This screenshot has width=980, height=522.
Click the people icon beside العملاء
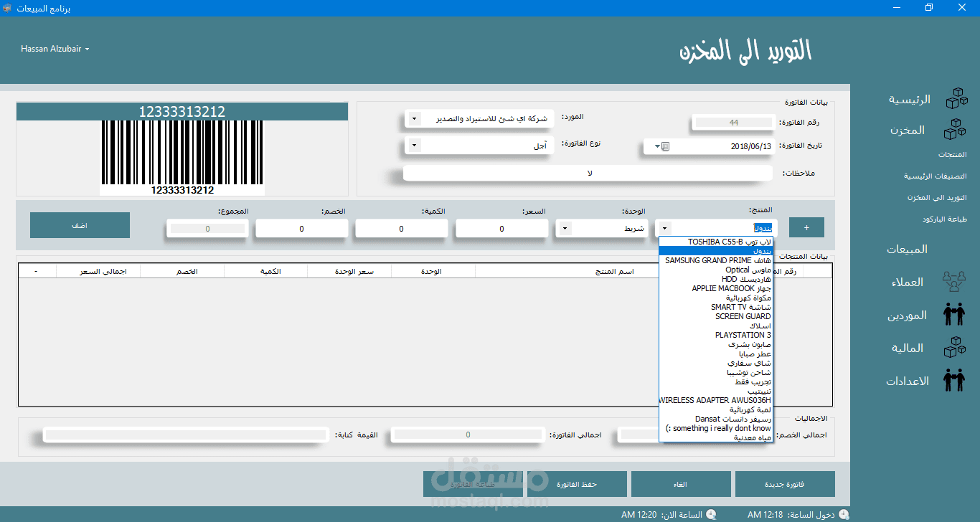(954, 281)
